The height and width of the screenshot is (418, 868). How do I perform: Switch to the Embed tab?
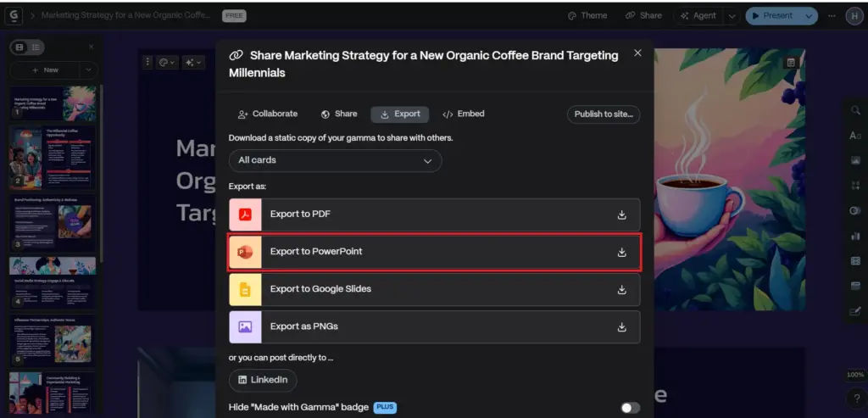coord(464,114)
